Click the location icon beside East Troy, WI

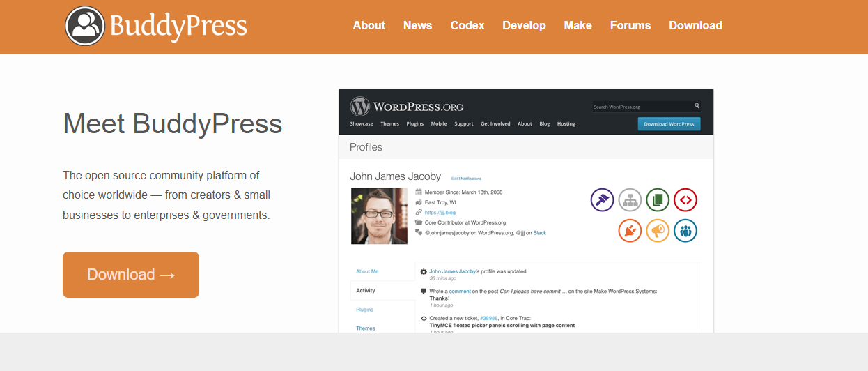(x=419, y=202)
